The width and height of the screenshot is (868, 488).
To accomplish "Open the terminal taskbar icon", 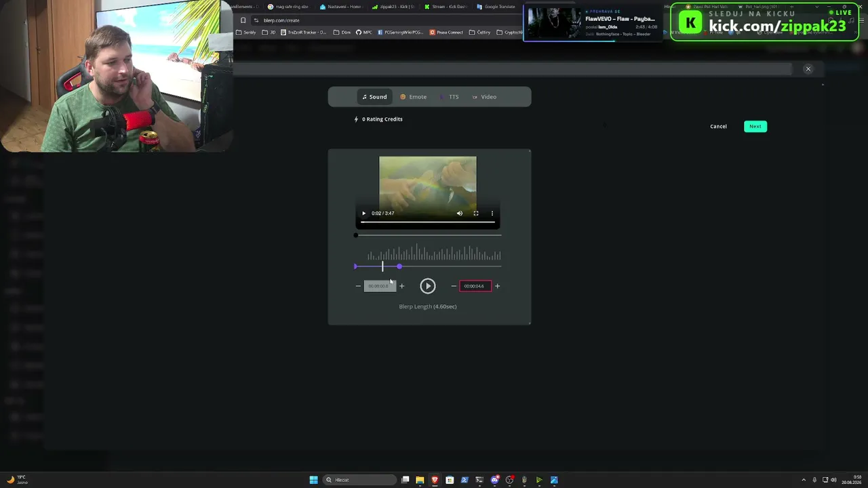I will 479,480.
